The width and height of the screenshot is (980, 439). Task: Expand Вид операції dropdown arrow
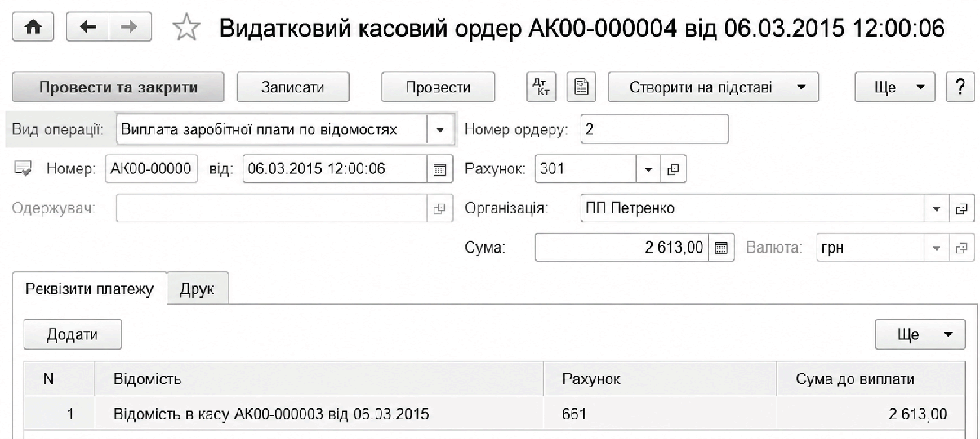[440, 129]
